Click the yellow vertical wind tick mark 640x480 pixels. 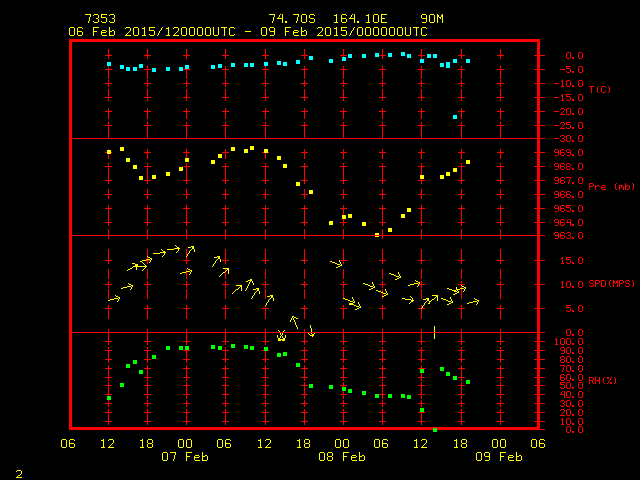pyautogui.click(x=434, y=331)
